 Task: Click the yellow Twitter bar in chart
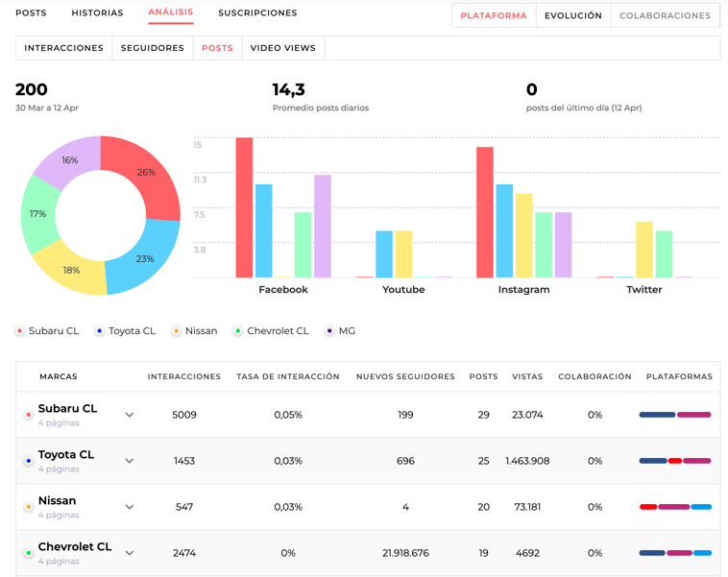pos(644,250)
